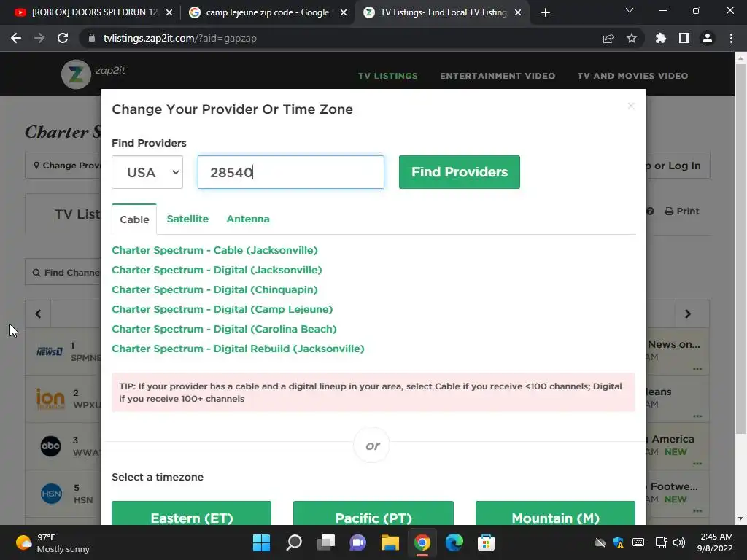The height and width of the screenshot is (560, 747).
Task: Open the weather widget showing 97°F
Action: (x=53, y=542)
